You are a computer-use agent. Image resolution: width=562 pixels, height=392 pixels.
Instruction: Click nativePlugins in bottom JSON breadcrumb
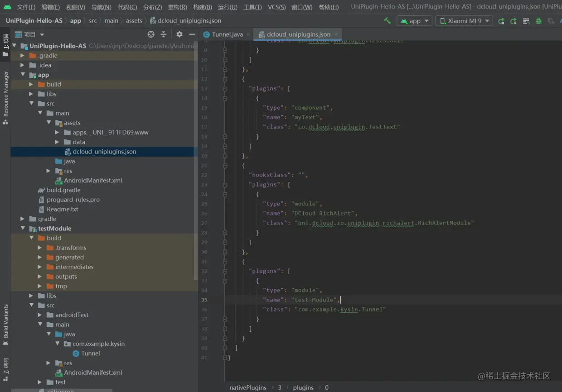(248, 387)
